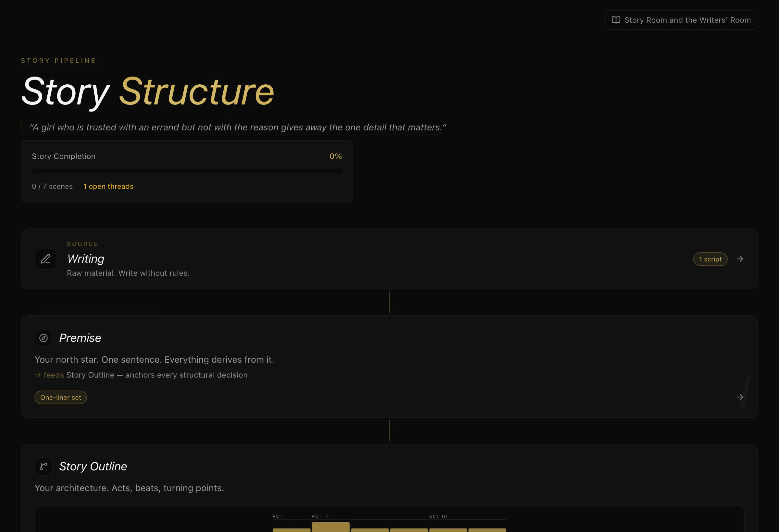This screenshot has width=779, height=532.
Task: Select the first Act I beat bar
Action: tap(291, 530)
